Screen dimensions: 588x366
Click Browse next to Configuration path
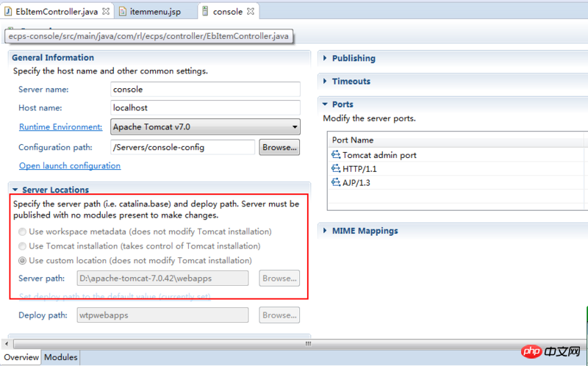[x=279, y=147]
